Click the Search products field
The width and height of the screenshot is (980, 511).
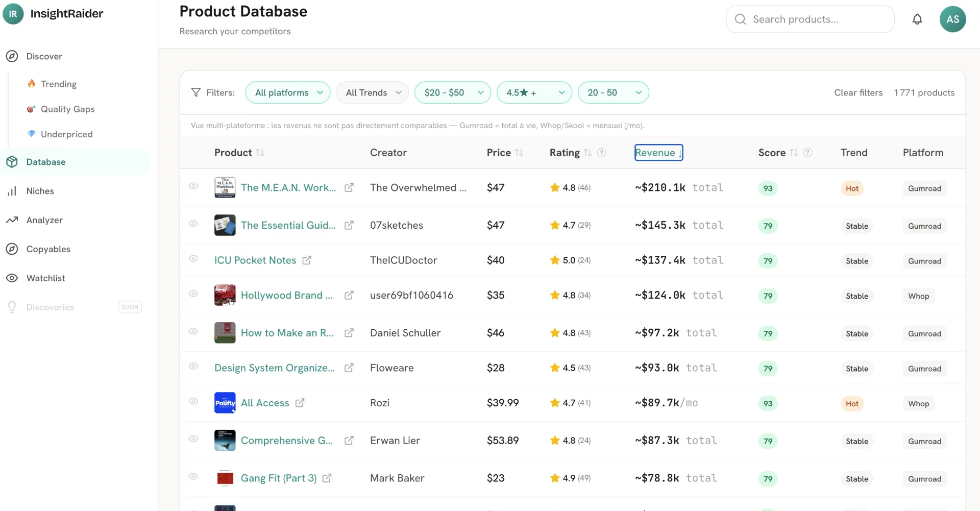pos(810,19)
